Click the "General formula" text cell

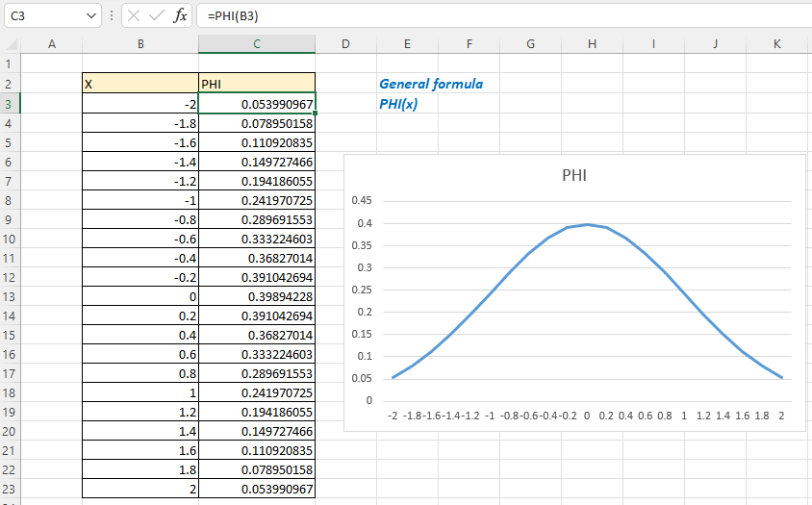(x=431, y=84)
